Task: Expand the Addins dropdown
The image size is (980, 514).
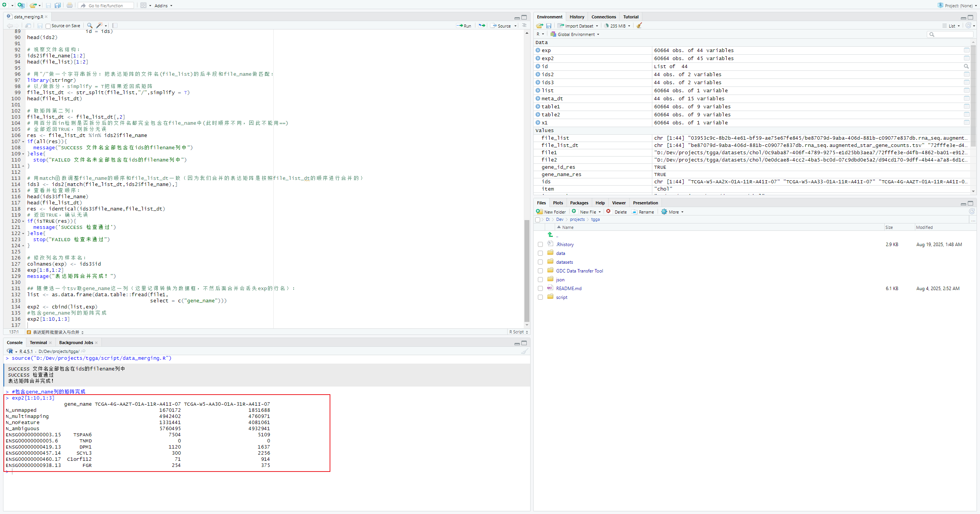Action: tap(163, 6)
